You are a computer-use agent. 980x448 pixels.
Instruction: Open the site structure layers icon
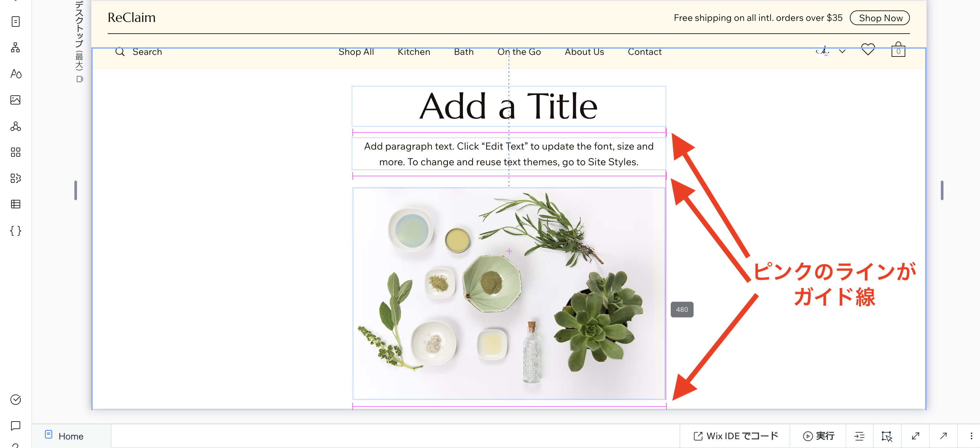pos(16,48)
